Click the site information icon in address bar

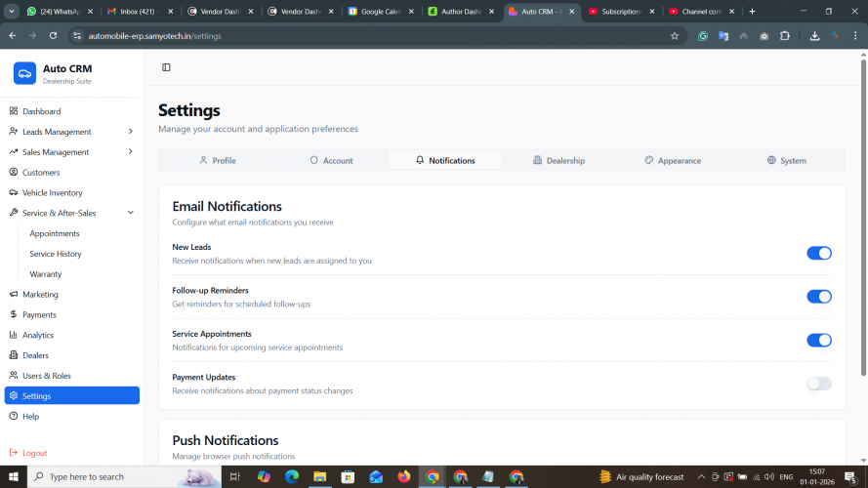77,36
